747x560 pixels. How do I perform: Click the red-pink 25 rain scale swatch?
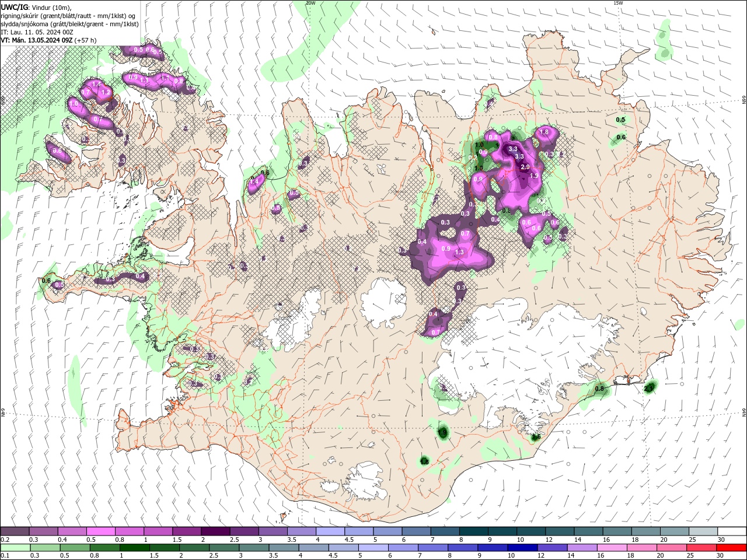point(703,548)
